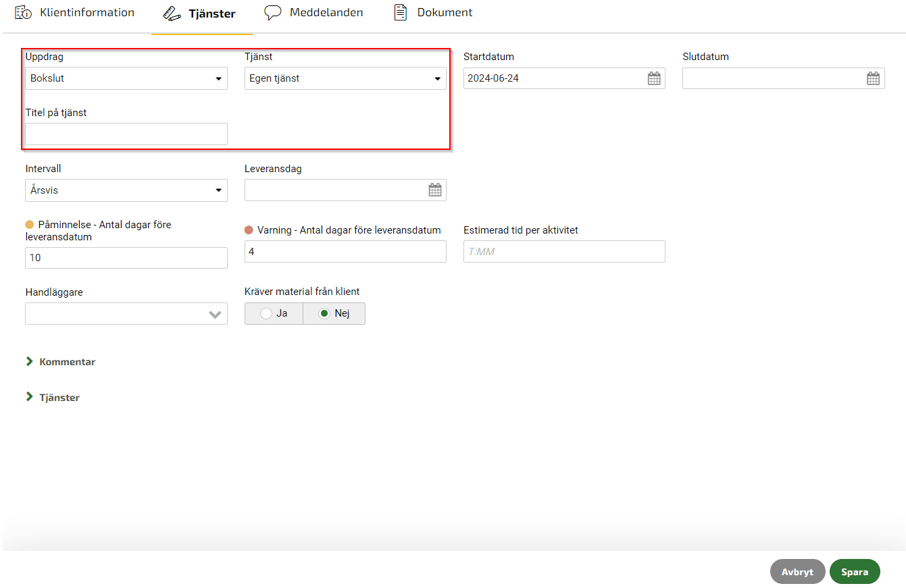Open the Intervall dropdown showing Årsvis

(126, 190)
